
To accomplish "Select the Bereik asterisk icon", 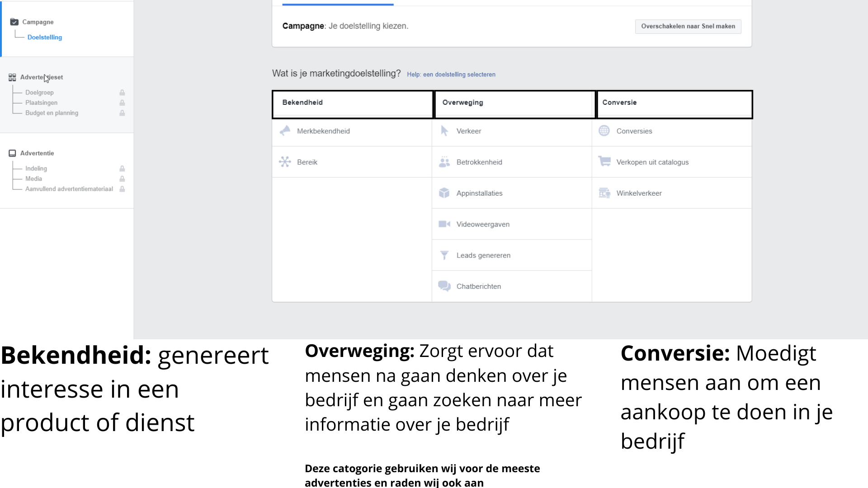I will [285, 162].
